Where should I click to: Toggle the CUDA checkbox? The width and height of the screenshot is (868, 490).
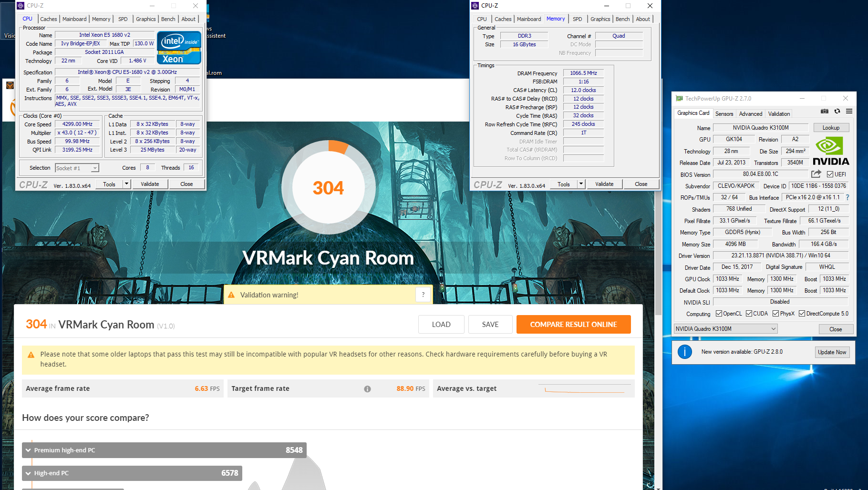pyautogui.click(x=749, y=314)
